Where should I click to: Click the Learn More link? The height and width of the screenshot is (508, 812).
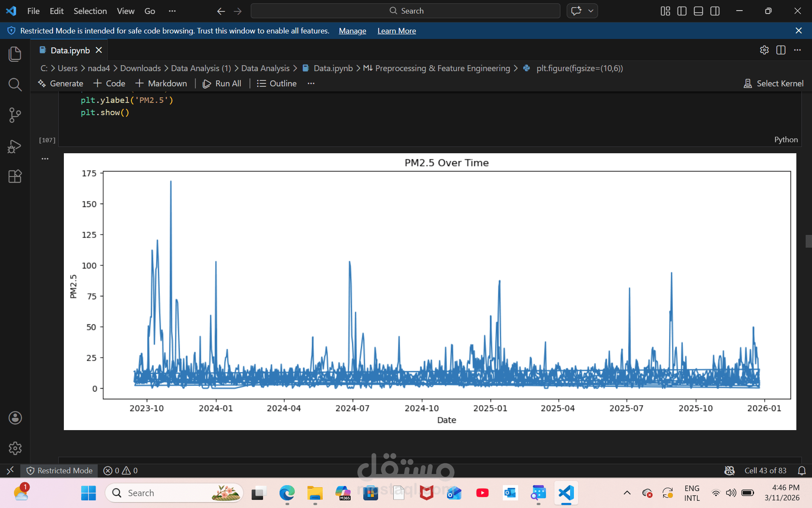(396, 31)
